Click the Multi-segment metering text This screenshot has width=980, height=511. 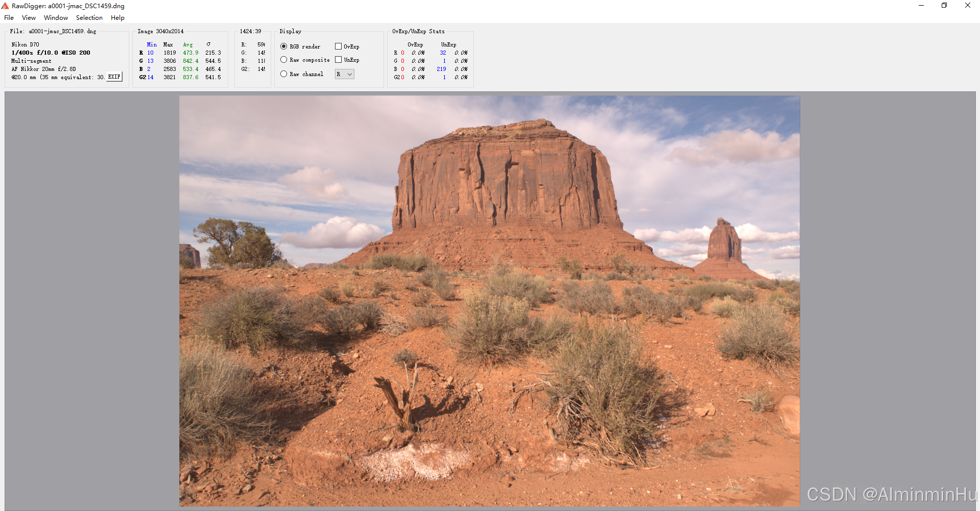31,61
